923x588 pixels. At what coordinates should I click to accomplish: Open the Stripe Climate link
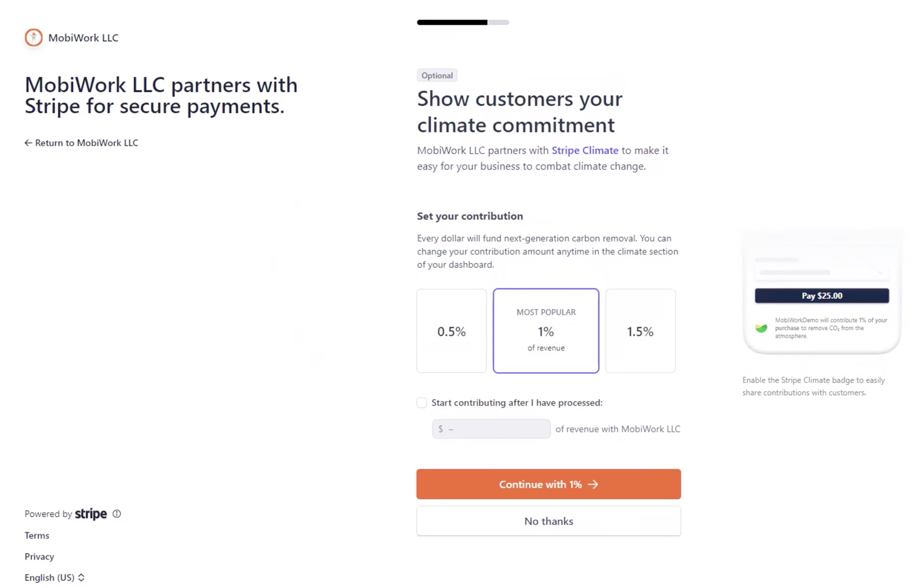click(x=584, y=151)
